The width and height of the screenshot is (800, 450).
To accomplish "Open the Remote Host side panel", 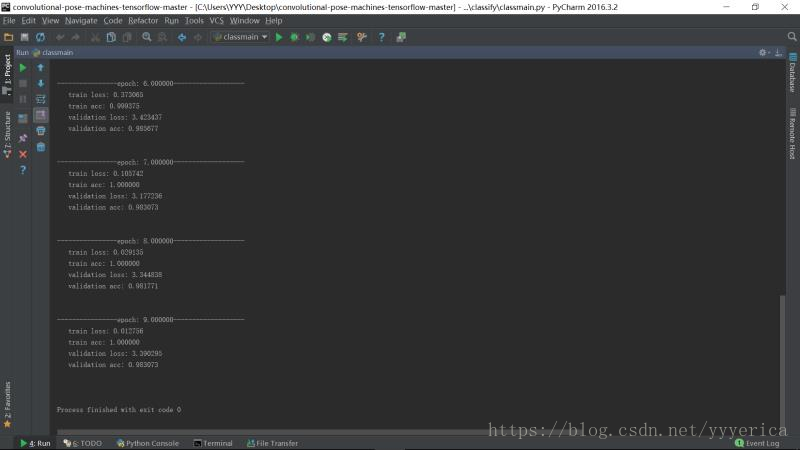I will coord(792,134).
